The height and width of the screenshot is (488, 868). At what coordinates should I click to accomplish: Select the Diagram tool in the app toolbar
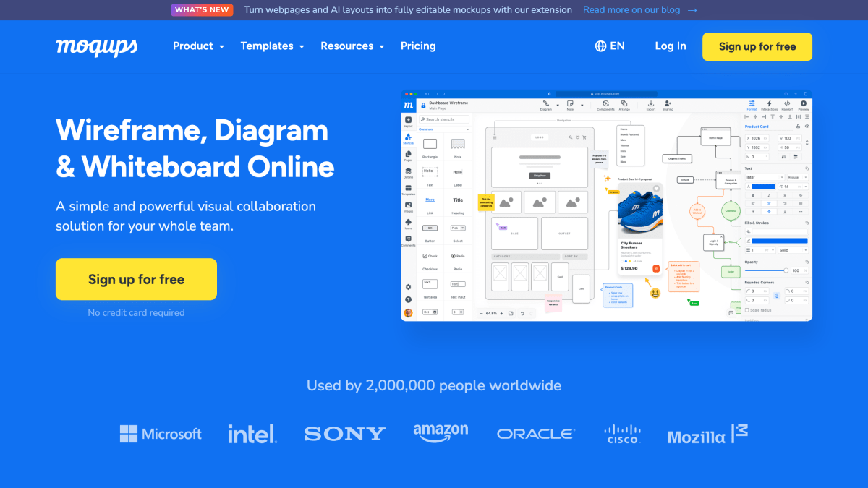545,106
